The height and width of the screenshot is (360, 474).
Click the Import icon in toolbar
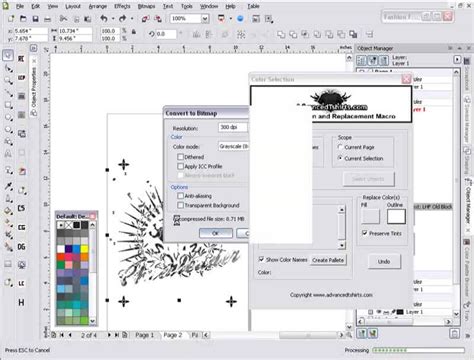pyautogui.click(x=145, y=19)
